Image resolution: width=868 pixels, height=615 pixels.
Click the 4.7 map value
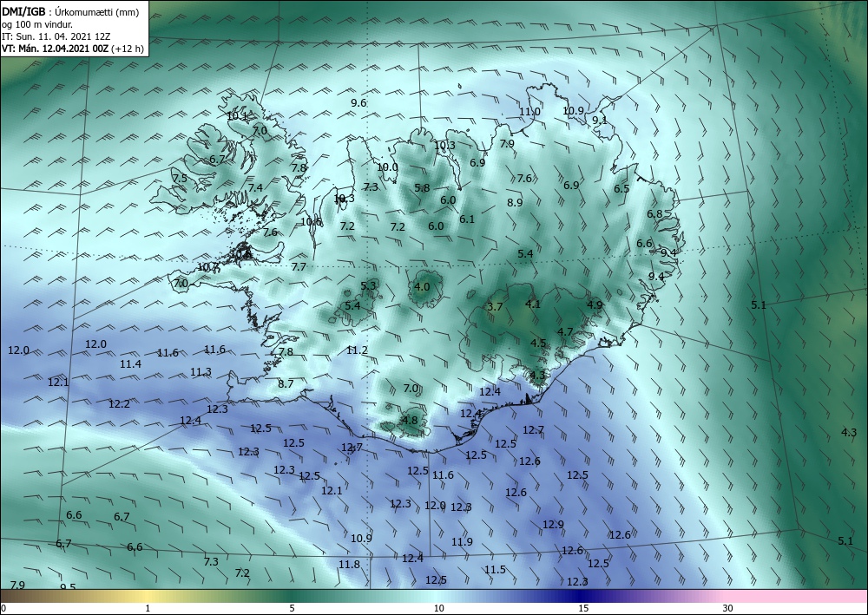tap(565, 332)
